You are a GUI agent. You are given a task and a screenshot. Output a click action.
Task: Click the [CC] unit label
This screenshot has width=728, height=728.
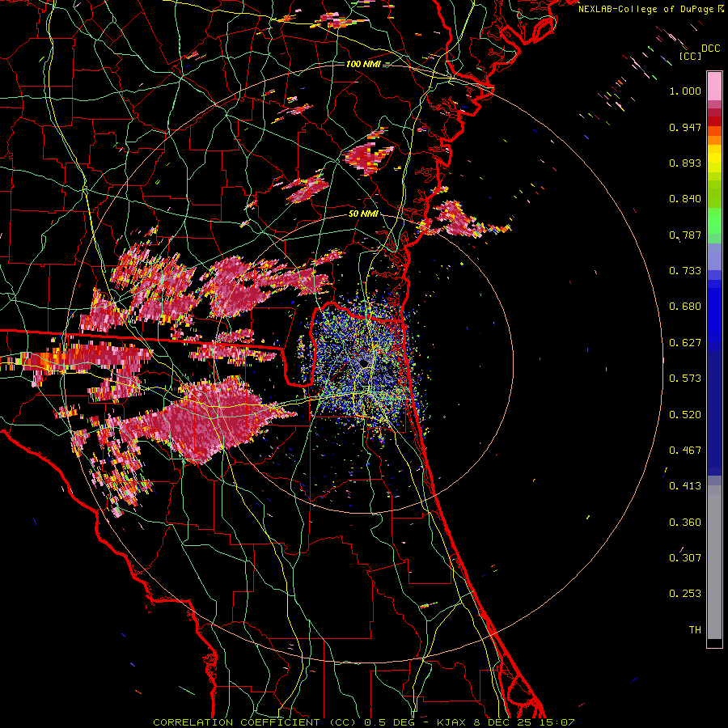tap(690, 56)
